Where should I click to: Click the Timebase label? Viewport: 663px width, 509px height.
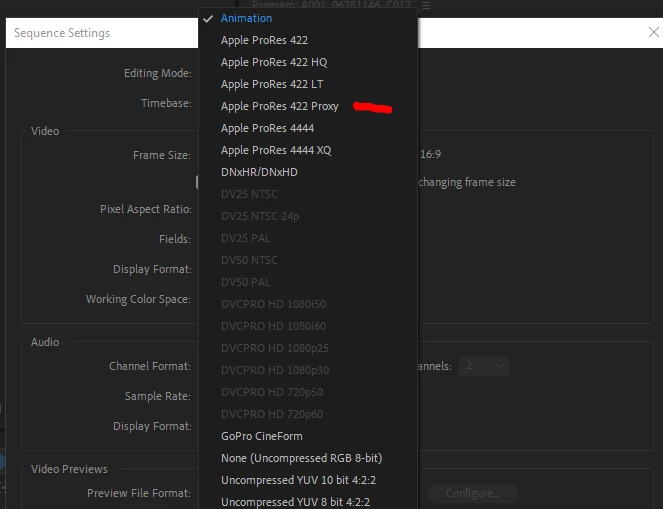click(166, 103)
